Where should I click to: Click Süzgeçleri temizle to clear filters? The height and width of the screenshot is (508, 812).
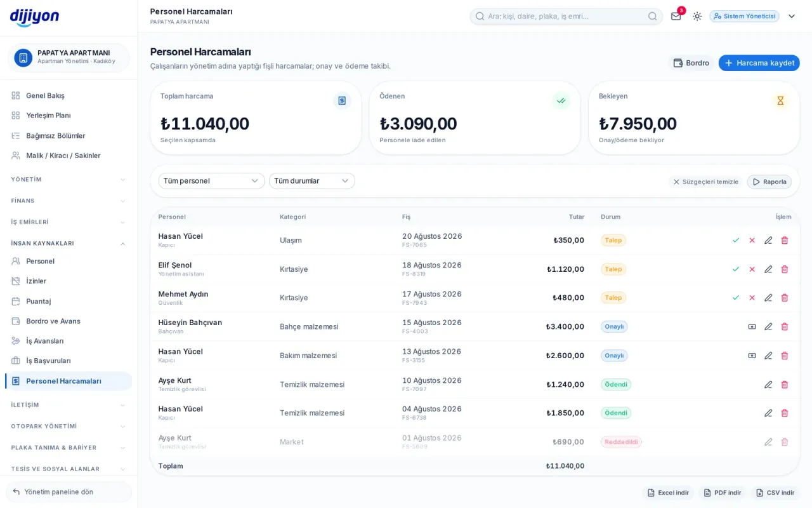(x=705, y=182)
